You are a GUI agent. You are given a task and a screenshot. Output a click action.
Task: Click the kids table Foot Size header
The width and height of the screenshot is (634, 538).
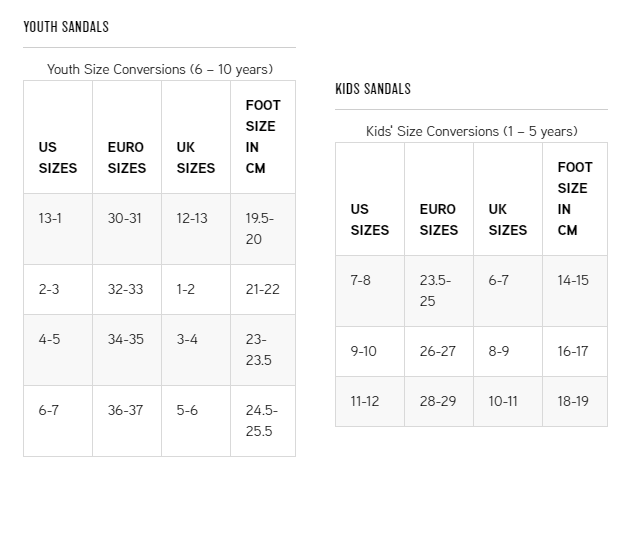coord(575,199)
